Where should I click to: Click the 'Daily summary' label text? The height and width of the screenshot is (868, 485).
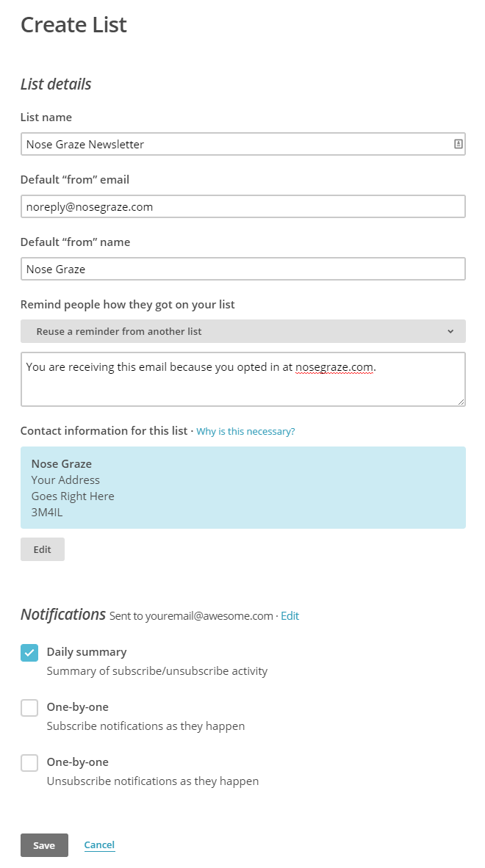coord(87,652)
